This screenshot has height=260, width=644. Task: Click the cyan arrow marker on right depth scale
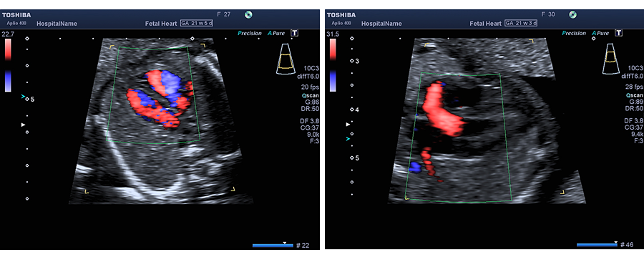pos(348,139)
